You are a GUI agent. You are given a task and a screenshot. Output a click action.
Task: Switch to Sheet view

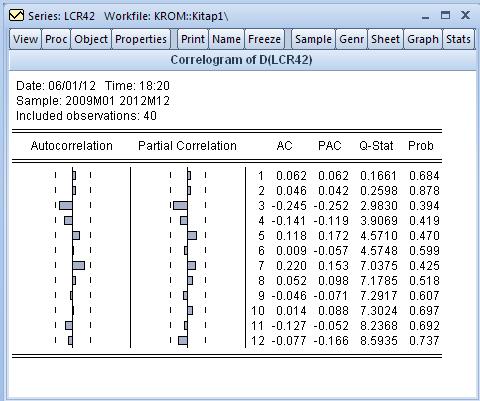point(385,39)
